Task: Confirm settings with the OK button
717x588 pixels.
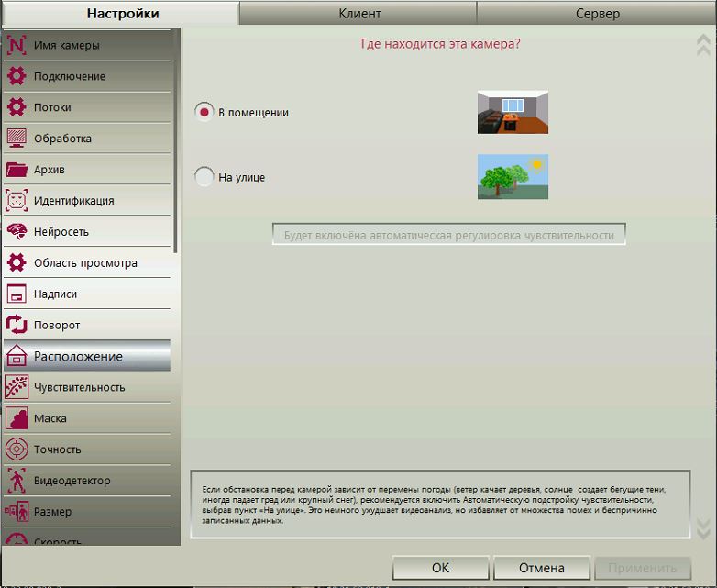Action: point(440,568)
